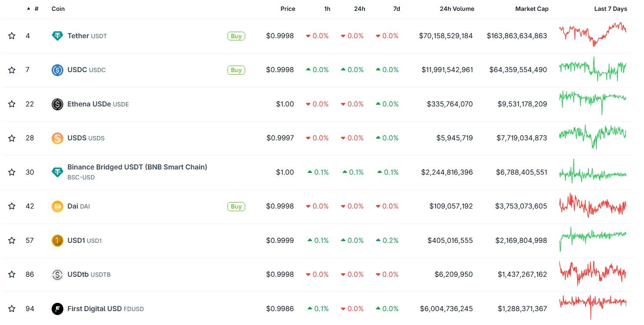Open Ethena USDe coin page
The height and width of the screenshot is (325, 644).
pyautogui.click(x=98, y=104)
